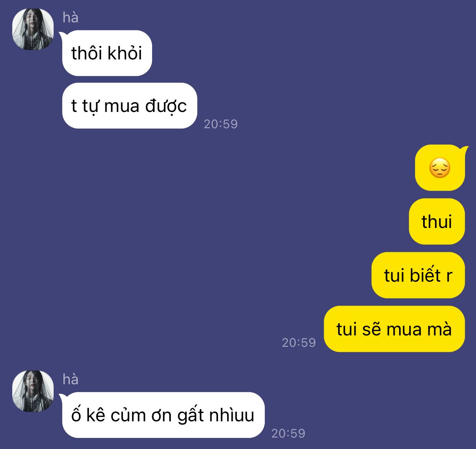Click the word 'được' in second message
Screen dimensions: 476x449
click(166, 106)
